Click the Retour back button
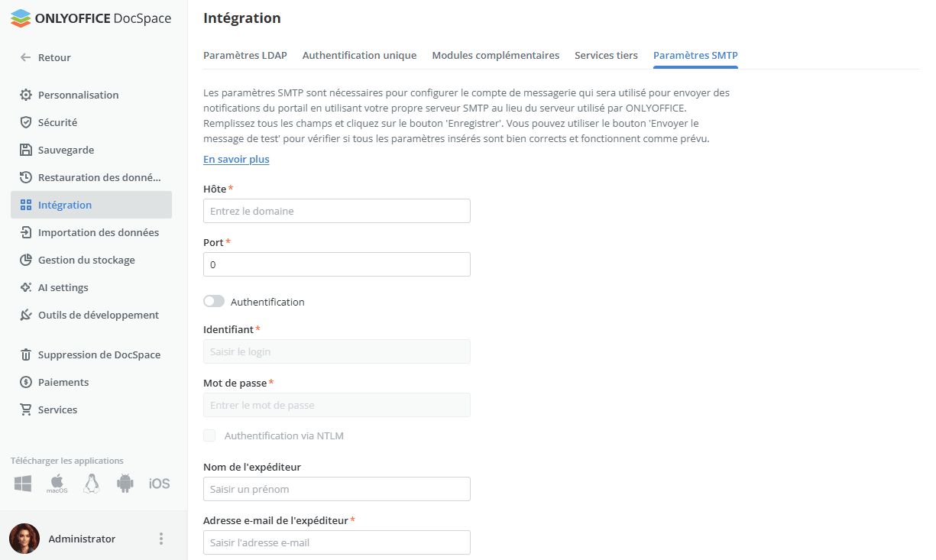This screenshot has height=560, width=936. (46, 57)
